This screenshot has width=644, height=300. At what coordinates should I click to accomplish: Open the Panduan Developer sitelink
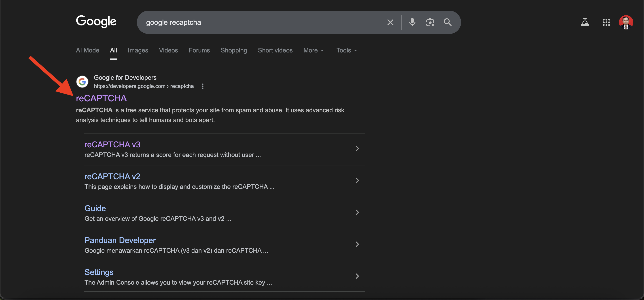point(120,240)
